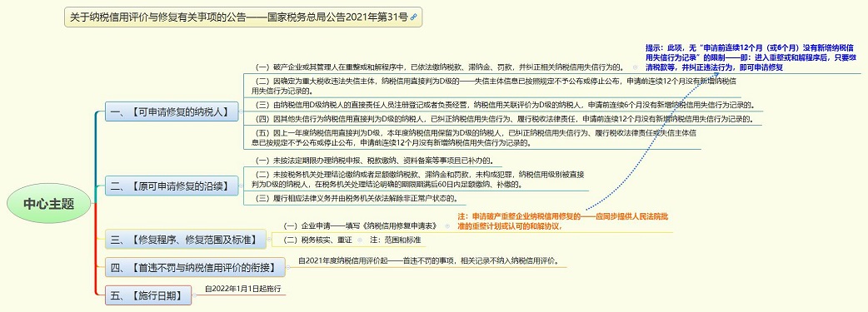Click subtopic (四) 因其他失信行为纳税信用直接判为D级
The width and height of the screenshot is (868, 312).
pyautogui.click(x=503, y=119)
